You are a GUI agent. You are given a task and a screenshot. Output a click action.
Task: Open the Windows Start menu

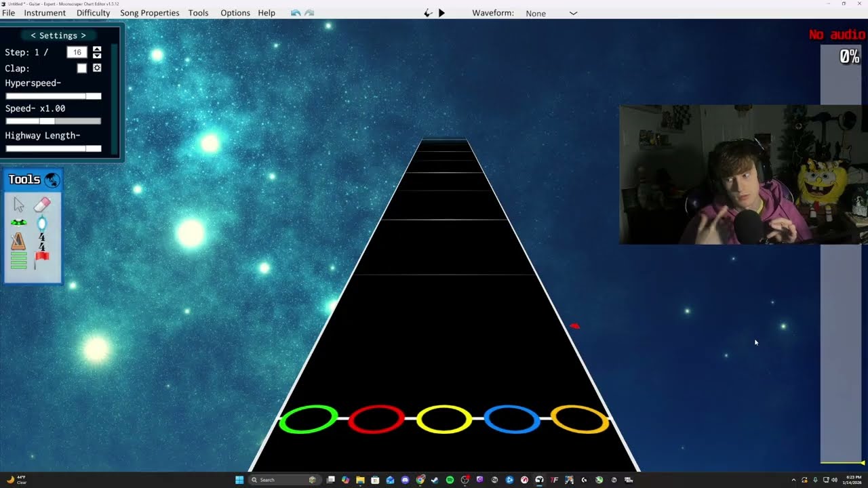pyautogui.click(x=239, y=480)
